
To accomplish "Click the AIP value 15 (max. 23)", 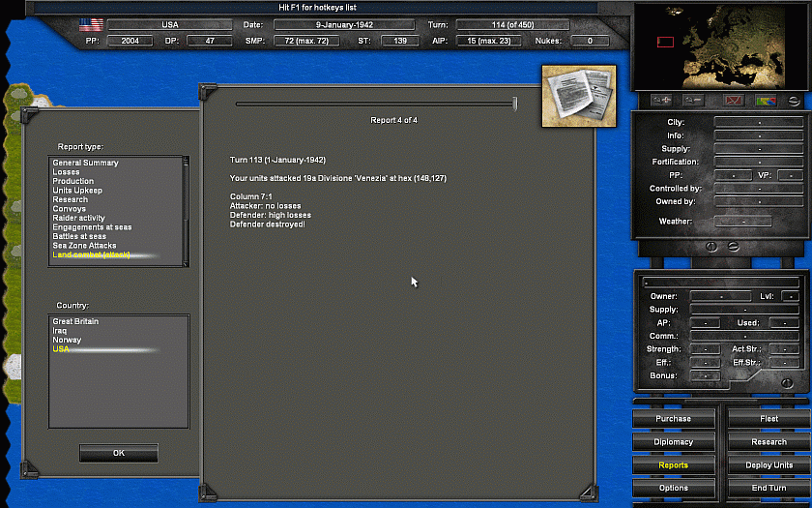I will 489,41.
